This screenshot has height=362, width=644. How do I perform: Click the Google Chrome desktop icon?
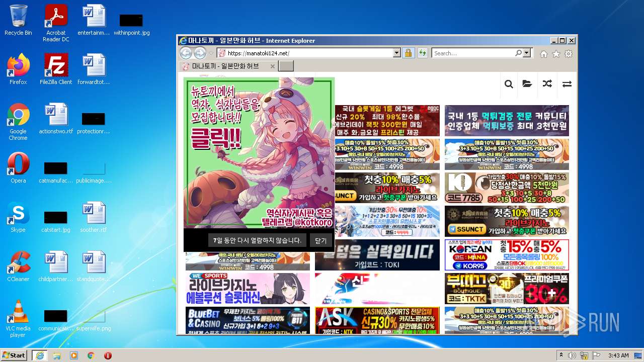18,121
